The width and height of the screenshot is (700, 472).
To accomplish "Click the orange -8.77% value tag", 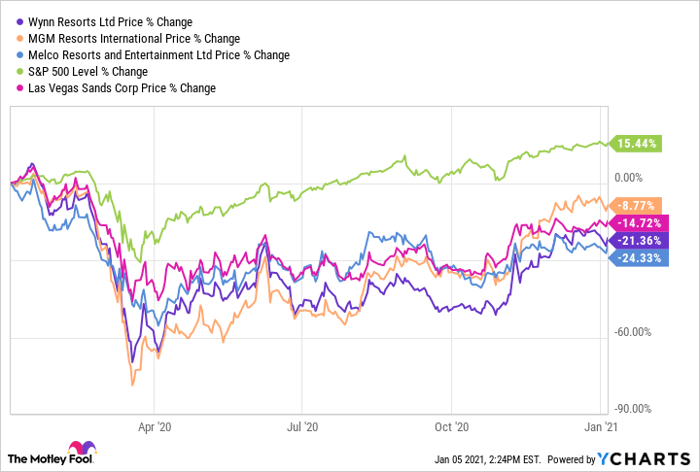I will pyautogui.click(x=637, y=206).
